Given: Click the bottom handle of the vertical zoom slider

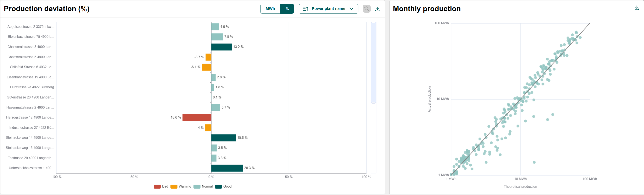Looking at the screenshot, I should [x=374, y=103].
